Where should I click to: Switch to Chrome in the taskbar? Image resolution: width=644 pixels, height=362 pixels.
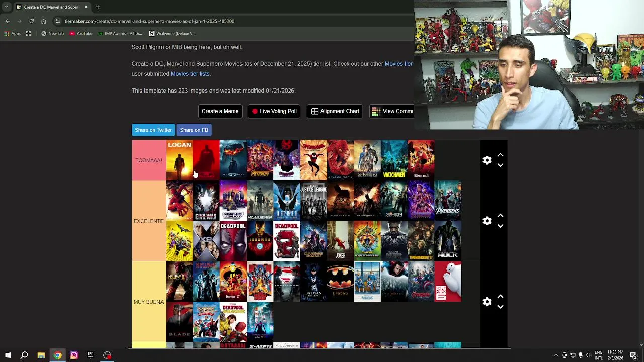pyautogui.click(x=57, y=355)
